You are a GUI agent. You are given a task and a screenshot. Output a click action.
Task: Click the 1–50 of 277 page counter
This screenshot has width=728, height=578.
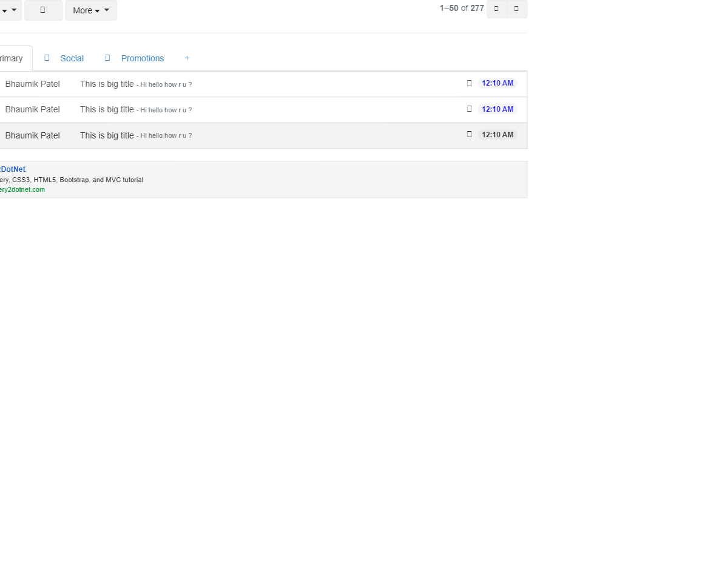(462, 8)
